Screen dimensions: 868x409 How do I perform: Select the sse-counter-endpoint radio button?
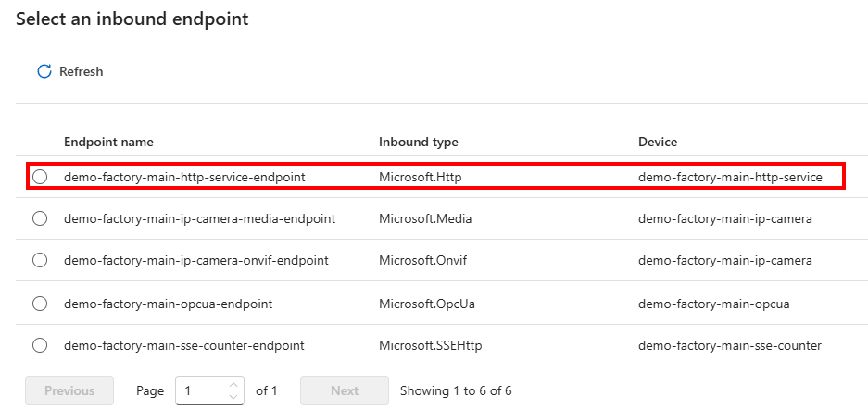[x=40, y=345]
